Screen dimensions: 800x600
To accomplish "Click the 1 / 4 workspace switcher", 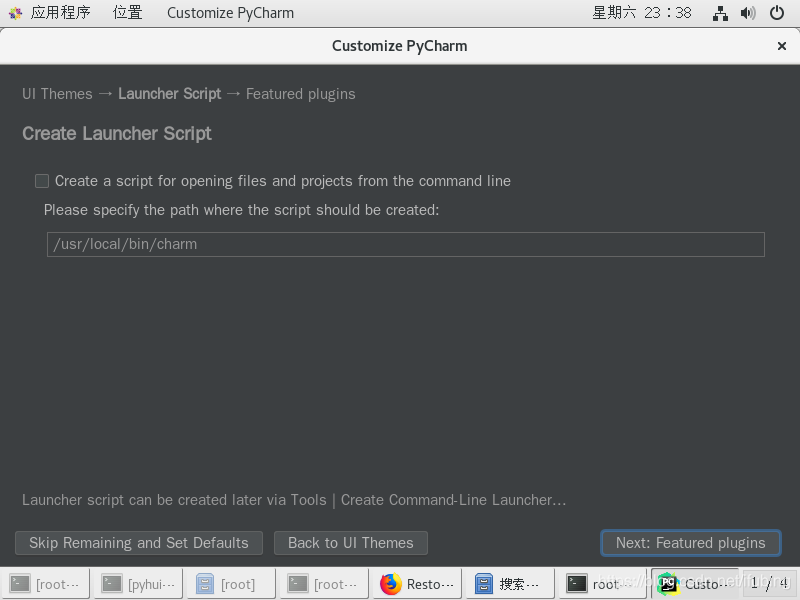I will tap(770, 583).
